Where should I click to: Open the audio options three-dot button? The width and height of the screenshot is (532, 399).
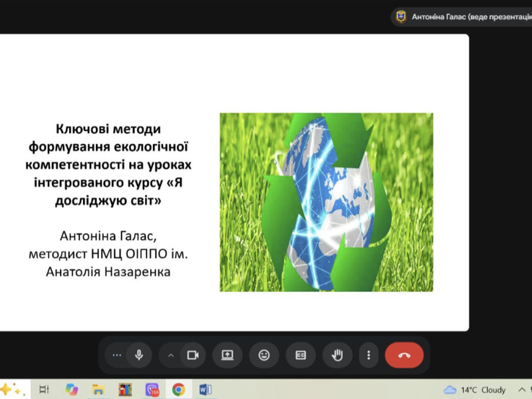click(x=117, y=355)
